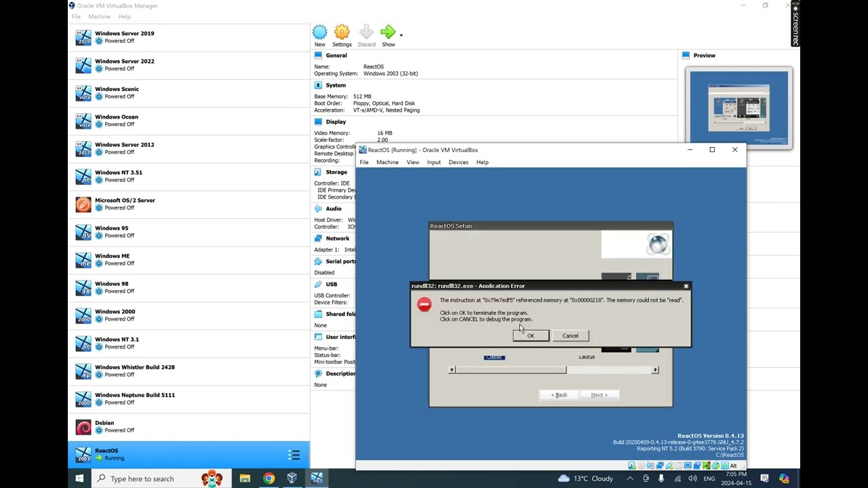Viewport: 868px width, 488px height.
Task: Click the Next button in ReactOS Setup
Action: coord(599,394)
